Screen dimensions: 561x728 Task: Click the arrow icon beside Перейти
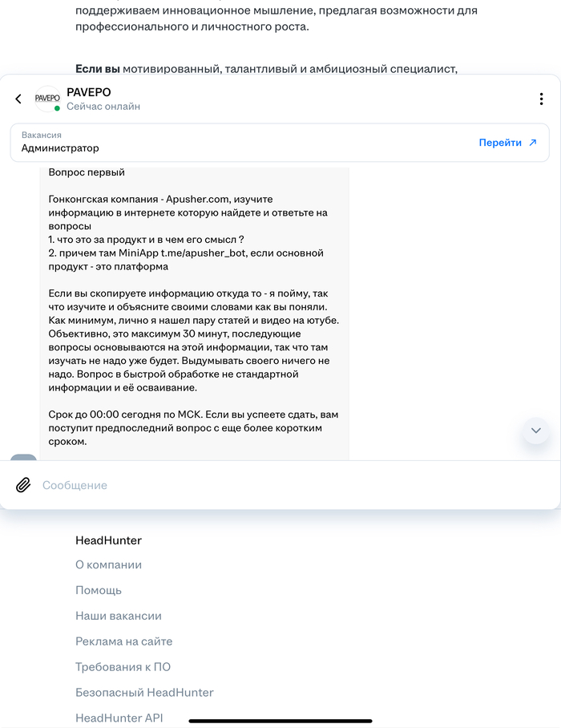(x=532, y=143)
